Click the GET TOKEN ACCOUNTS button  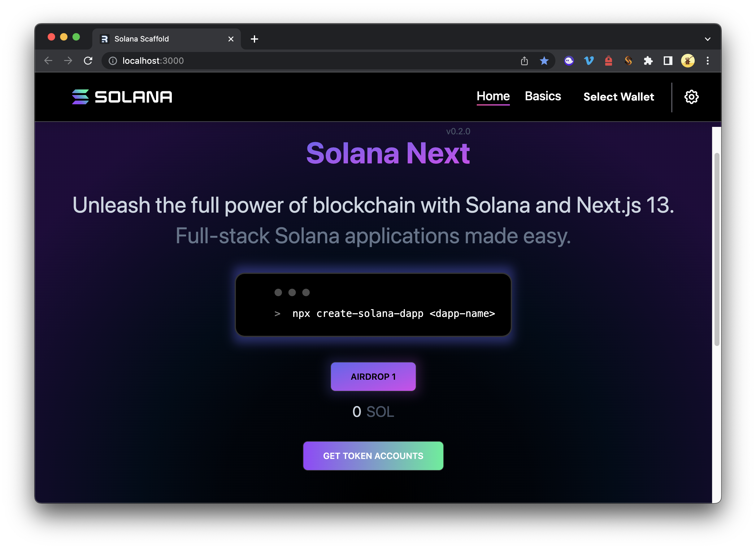373,456
